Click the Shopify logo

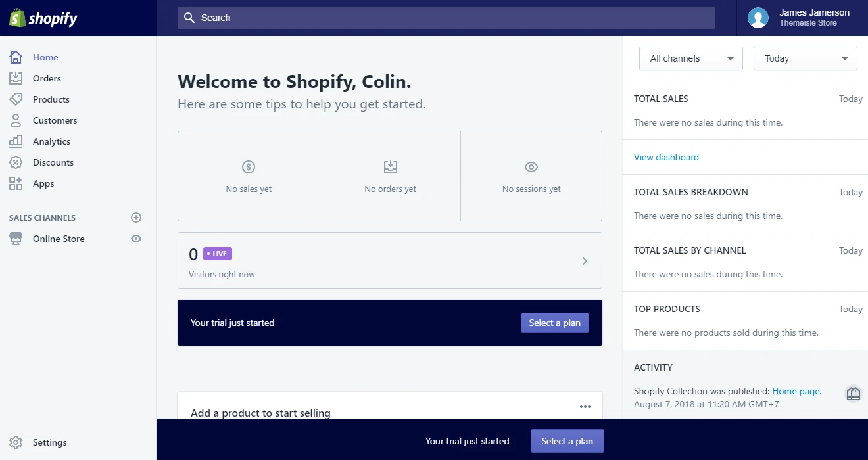[43, 18]
